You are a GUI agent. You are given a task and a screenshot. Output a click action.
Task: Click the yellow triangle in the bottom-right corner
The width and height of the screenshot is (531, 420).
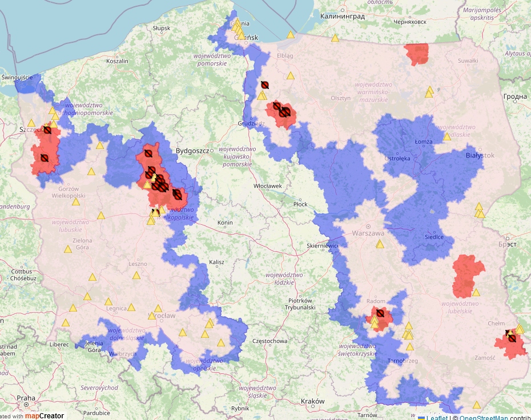[477, 405]
